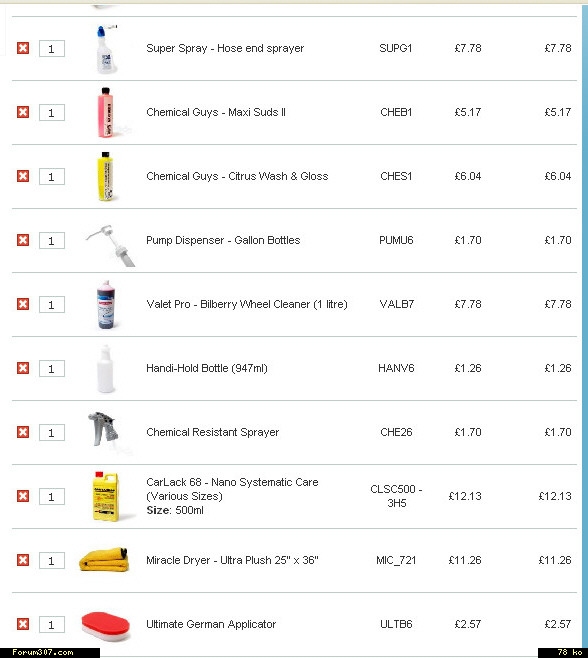Delete Bilberry Wheel Cleaner from basket
588x658 pixels.
coord(23,304)
